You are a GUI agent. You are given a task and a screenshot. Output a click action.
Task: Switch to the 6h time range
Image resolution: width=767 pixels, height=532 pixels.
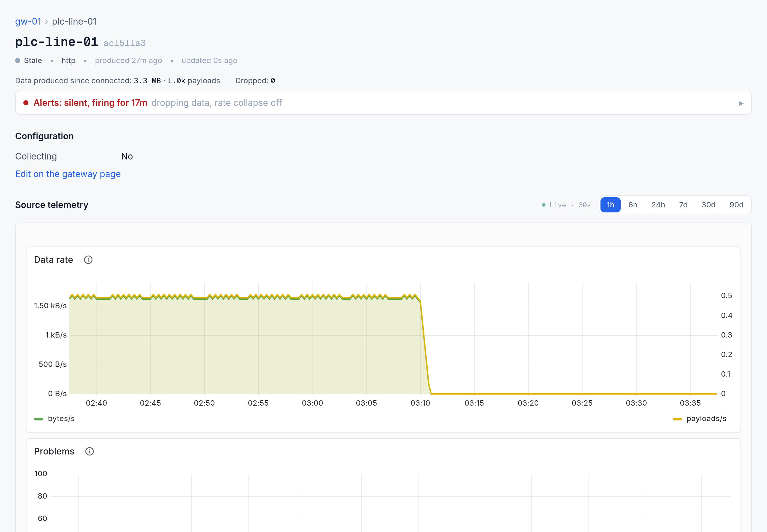point(633,205)
